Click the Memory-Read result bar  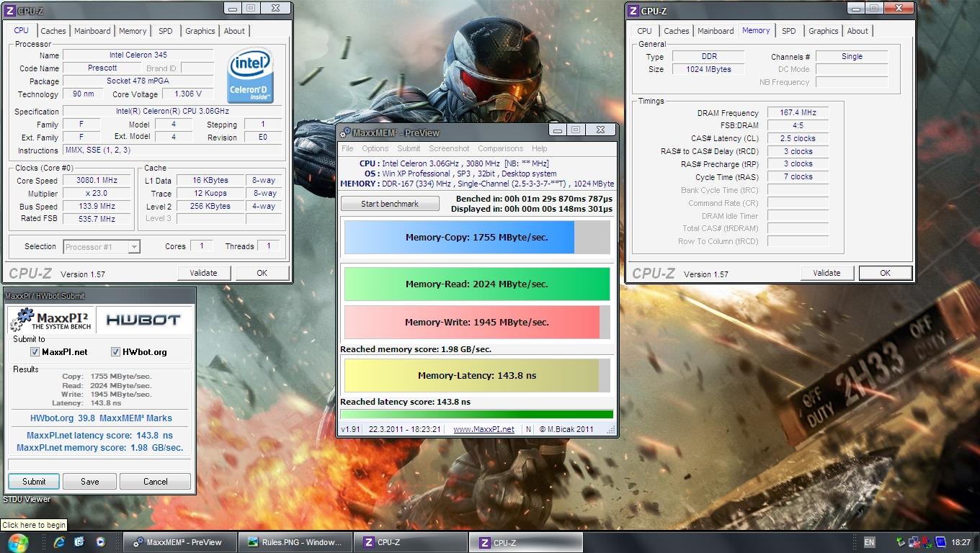477,284
